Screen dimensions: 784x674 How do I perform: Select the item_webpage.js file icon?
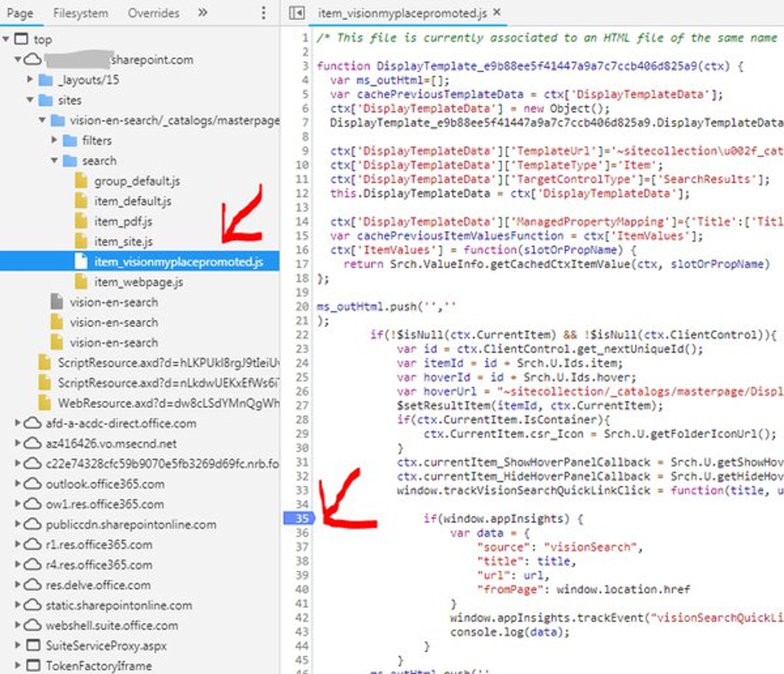81,282
